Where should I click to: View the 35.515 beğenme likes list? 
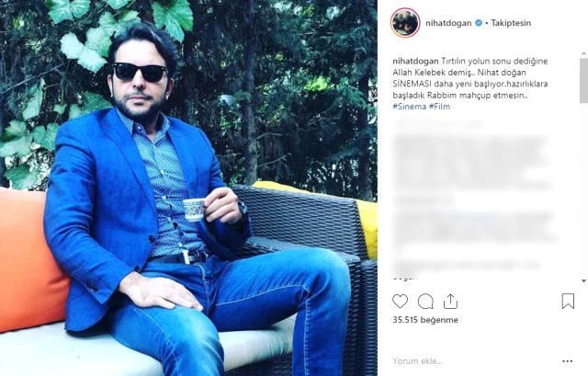pyautogui.click(x=425, y=320)
